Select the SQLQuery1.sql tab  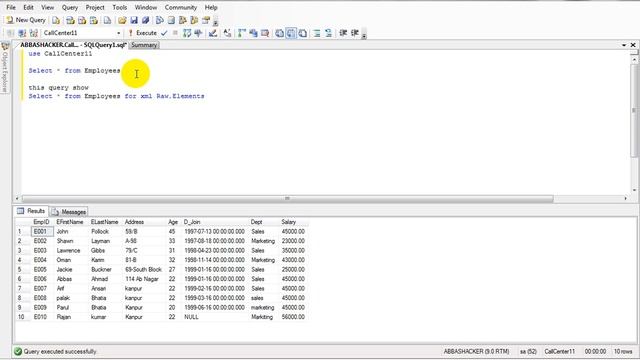click(73, 45)
